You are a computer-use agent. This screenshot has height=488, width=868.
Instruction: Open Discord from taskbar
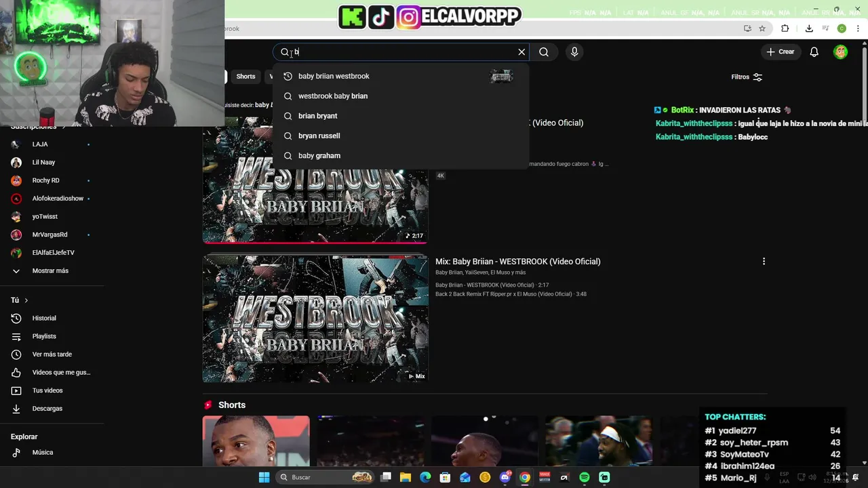coord(505,477)
